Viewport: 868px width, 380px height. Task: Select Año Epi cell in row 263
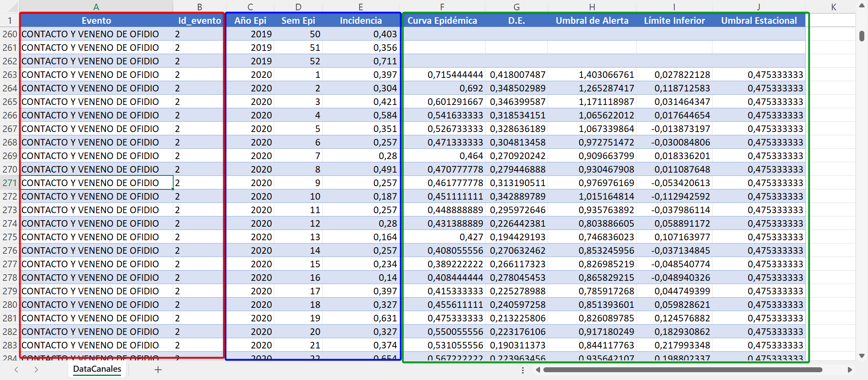(250, 75)
